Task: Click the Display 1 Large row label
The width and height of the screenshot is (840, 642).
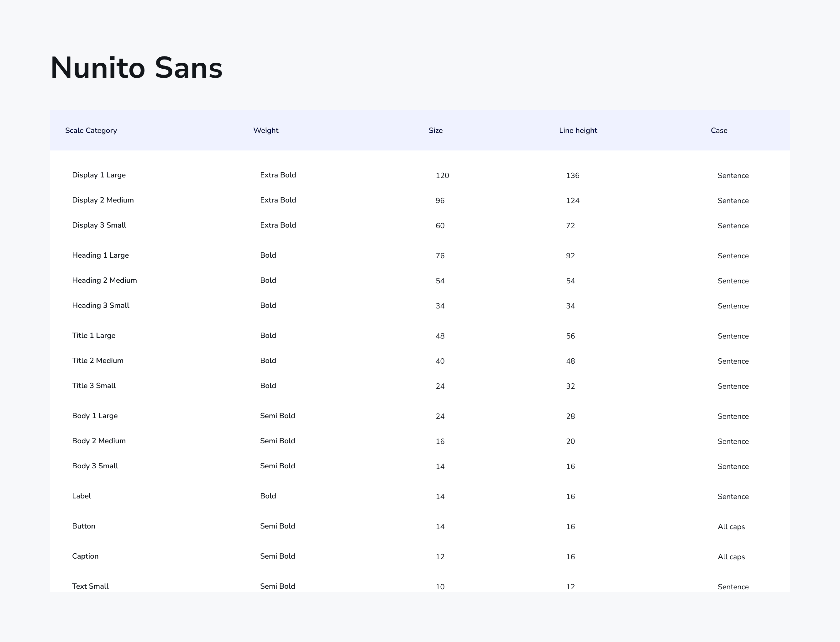Action: [x=98, y=175]
